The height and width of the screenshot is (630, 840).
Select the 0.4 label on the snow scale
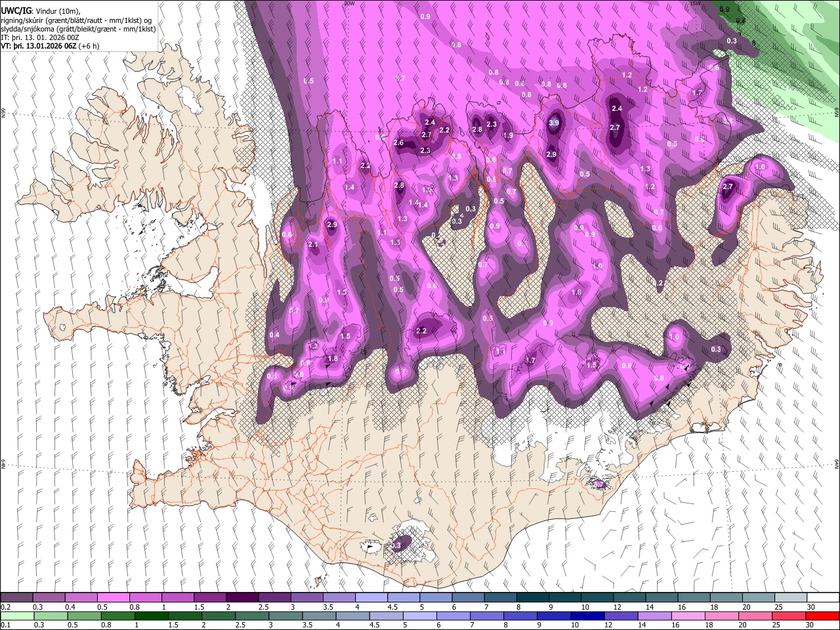click(x=70, y=607)
